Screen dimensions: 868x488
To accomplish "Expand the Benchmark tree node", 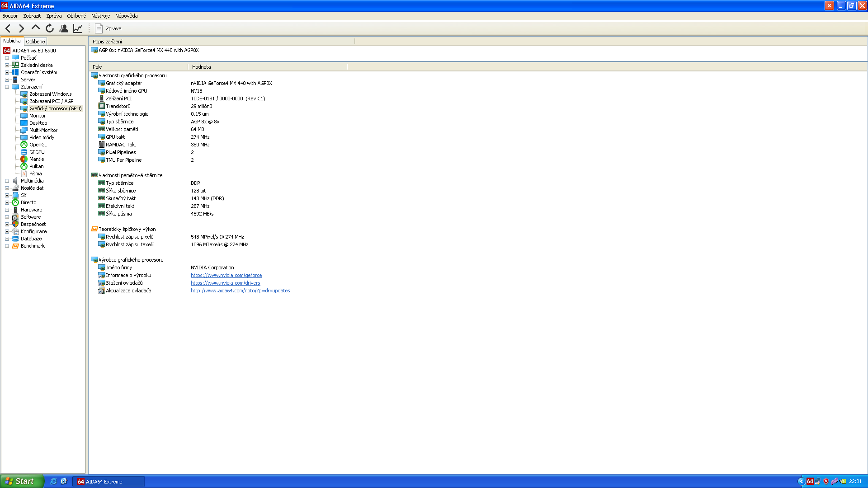I will point(7,246).
